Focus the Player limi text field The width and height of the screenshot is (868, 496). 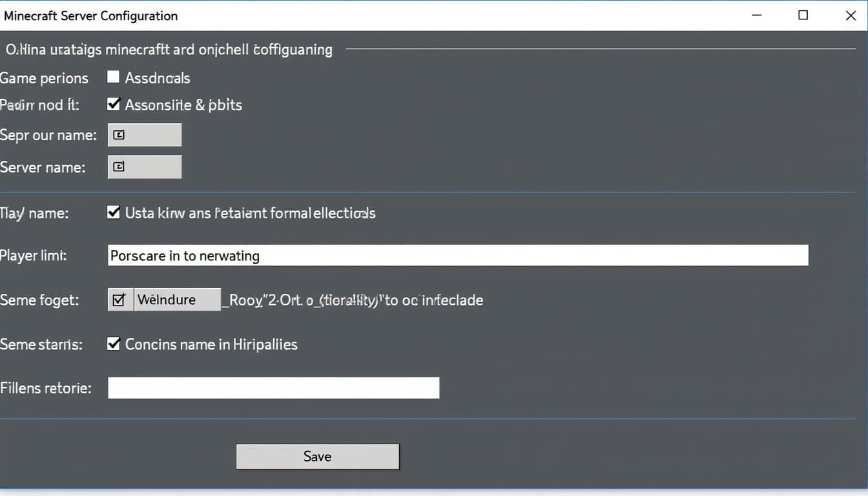coord(457,256)
